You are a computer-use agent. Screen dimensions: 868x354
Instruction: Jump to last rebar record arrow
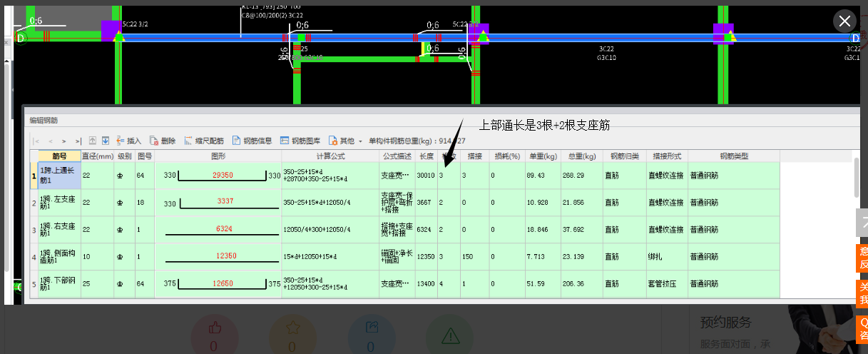[78, 141]
